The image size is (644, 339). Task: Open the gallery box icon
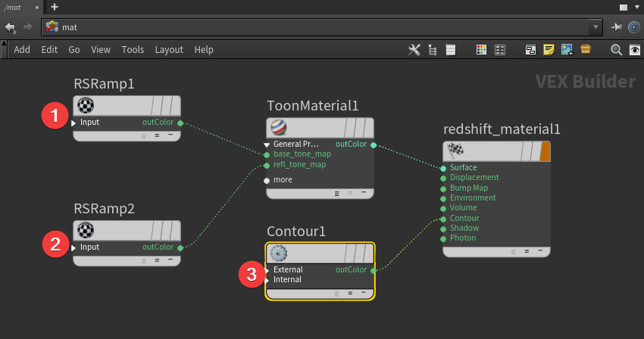[586, 50]
